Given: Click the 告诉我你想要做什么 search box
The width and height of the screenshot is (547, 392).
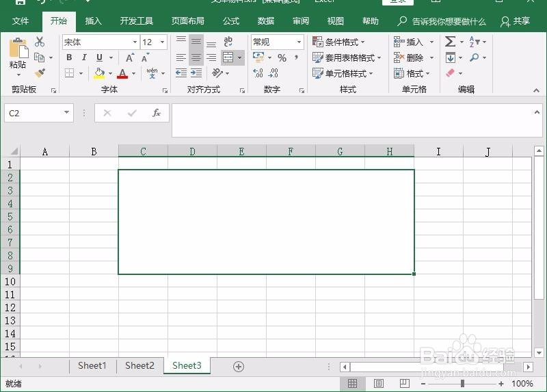Looking at the screenshot, I should [442, 21].
